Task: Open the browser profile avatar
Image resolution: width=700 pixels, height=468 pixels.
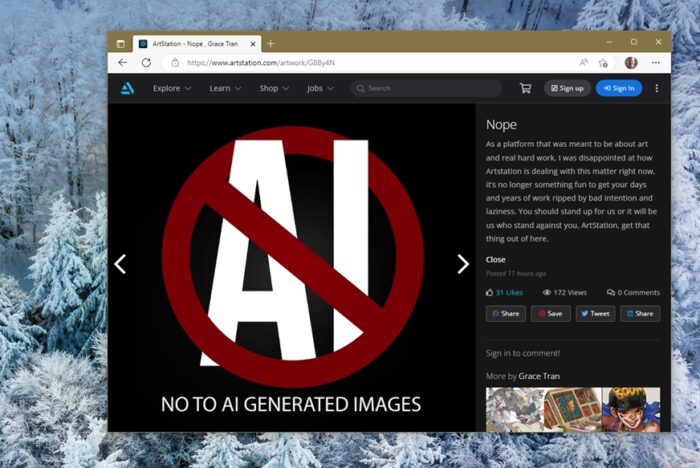Action: (x=631, y=63)
